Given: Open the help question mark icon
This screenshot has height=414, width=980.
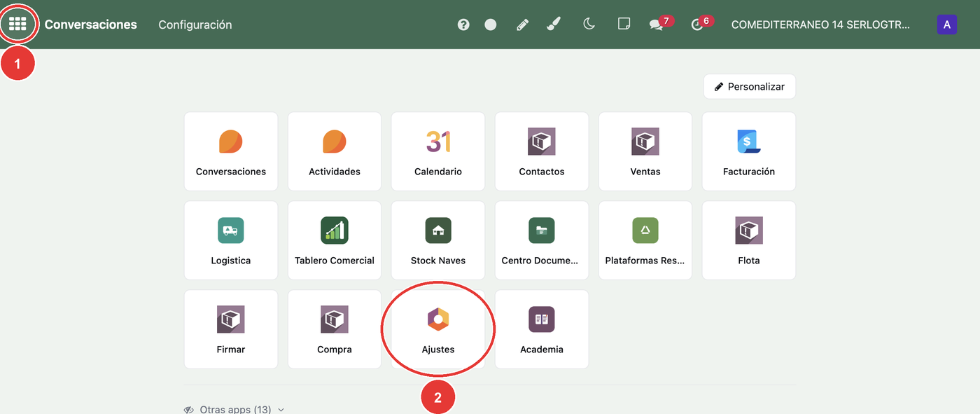Looking at the screenshot, I should click(x=463, y=25).
